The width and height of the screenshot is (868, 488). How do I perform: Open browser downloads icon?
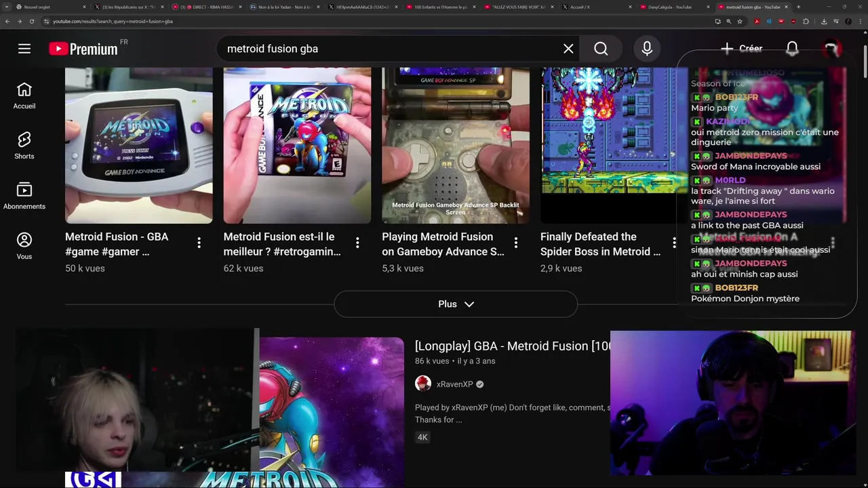[x=824, y=21]
